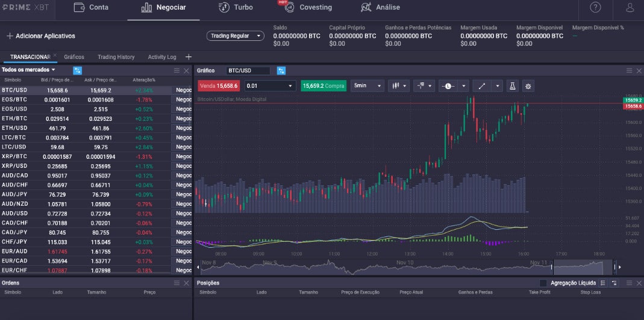Screen dimensions: 644x320
Task: Click the navigator range left handle
Action: [552, 267]
